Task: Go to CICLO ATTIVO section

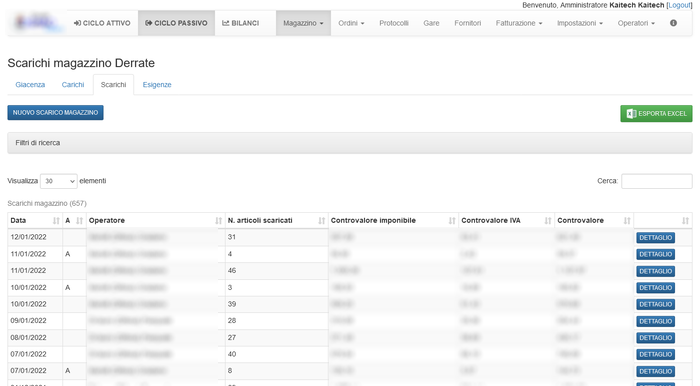Action: pos(102,23)
